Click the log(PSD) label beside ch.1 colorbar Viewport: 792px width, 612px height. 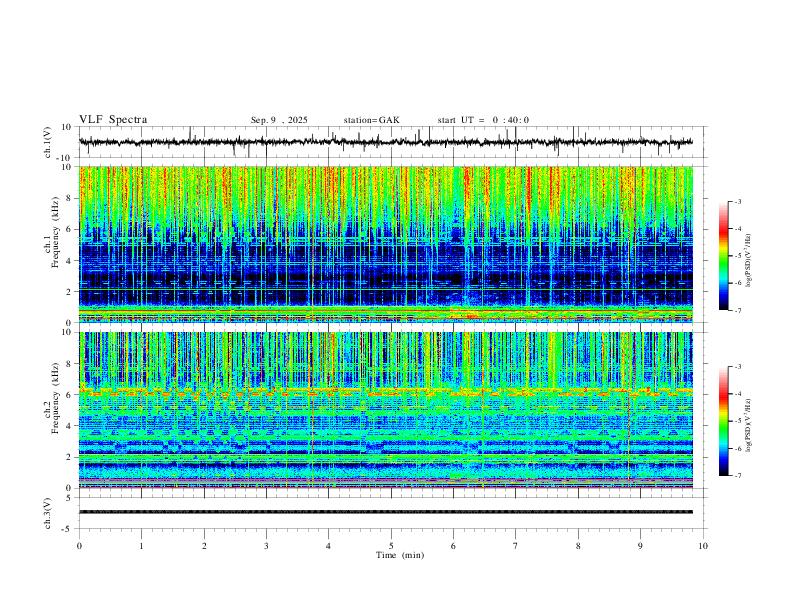(x=749, y=260)
